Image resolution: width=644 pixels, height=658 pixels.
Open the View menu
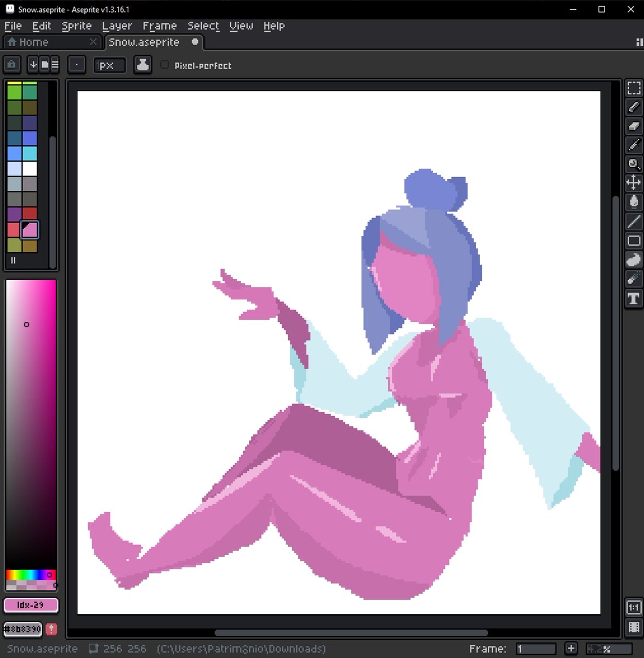(241, 26)
